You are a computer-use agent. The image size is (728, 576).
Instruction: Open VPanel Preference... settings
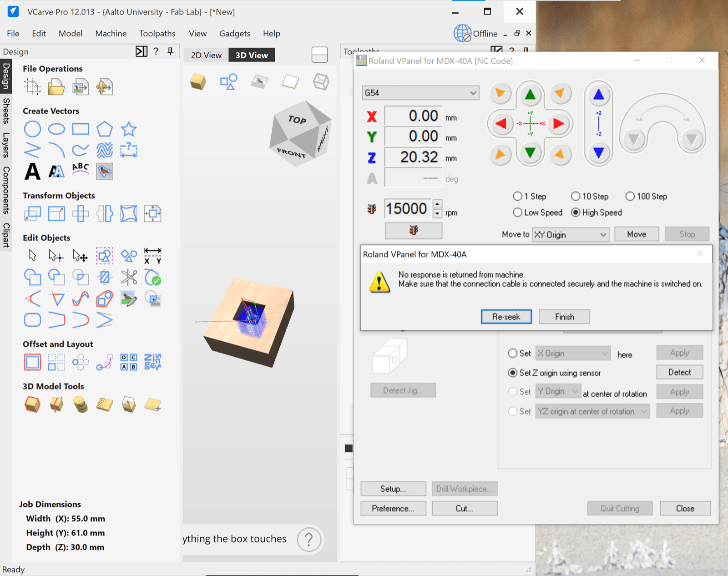point(393,508)
